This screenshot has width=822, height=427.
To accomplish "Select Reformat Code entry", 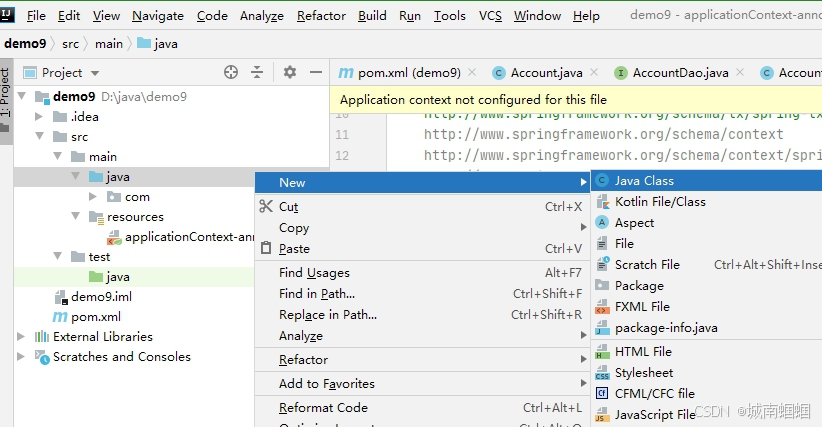I will coord(422,408).
